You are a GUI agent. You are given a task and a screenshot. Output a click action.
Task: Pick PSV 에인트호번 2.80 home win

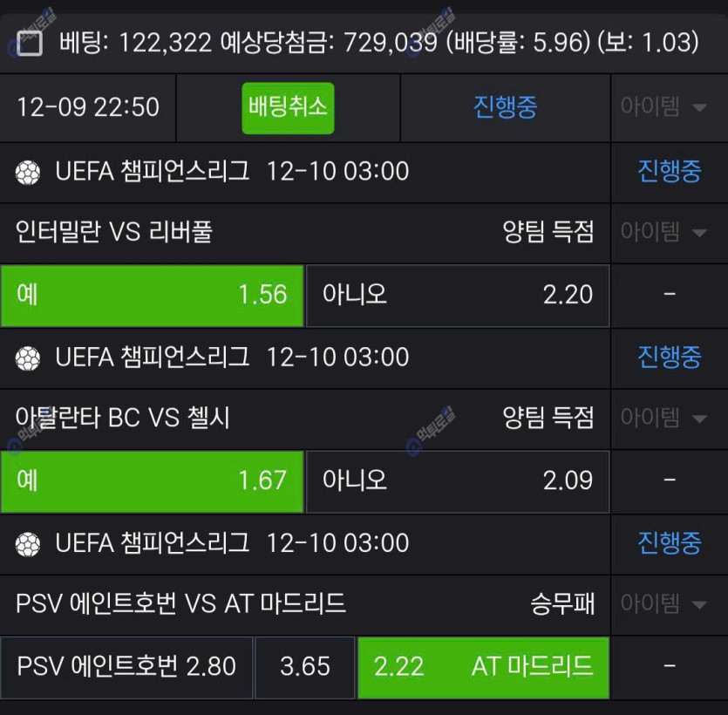tap(126, 667)
